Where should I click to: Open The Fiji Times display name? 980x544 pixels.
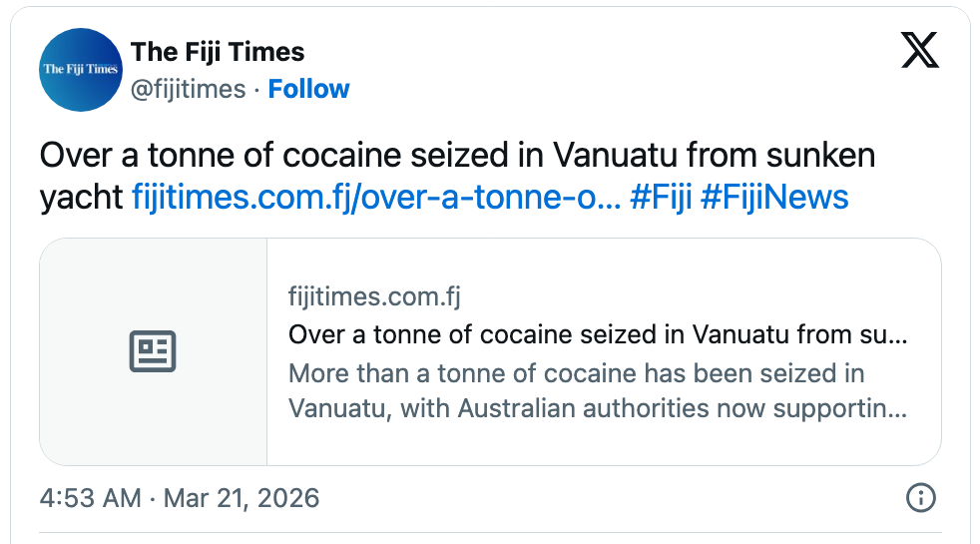pyautogui.click(x=218, y=52)
